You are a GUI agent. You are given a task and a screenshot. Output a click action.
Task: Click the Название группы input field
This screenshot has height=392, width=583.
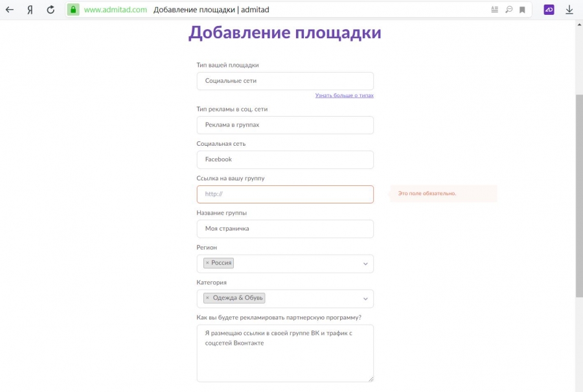[x=285, y=229]
